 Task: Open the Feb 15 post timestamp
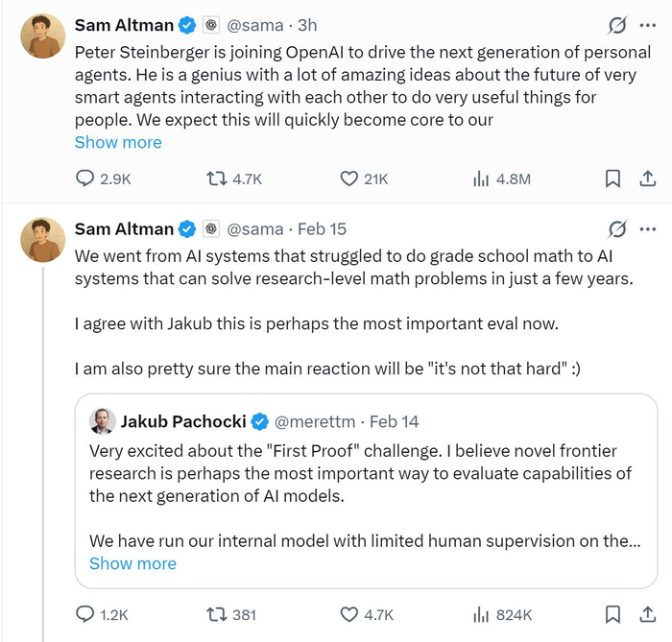(323, 229)
